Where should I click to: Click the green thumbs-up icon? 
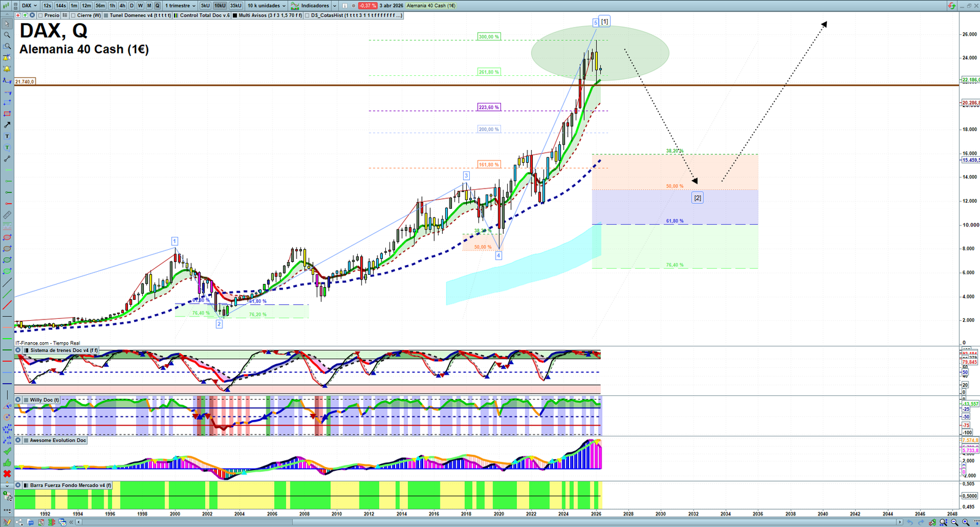click(7, 463)
